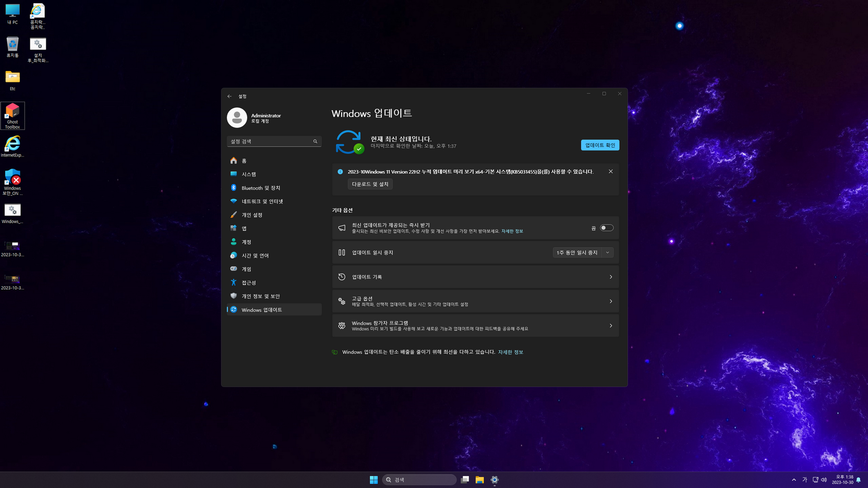The height and width of the screenshot is (488, 868).
Task: Open the volume icon in system tray
Action: (x=824, y=480)
